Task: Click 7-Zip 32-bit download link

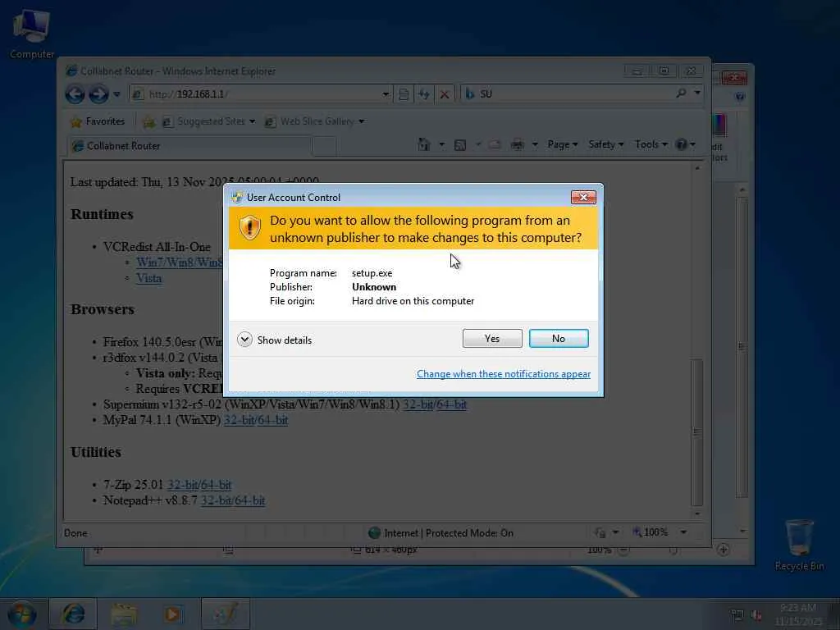Action: (181, 485)
